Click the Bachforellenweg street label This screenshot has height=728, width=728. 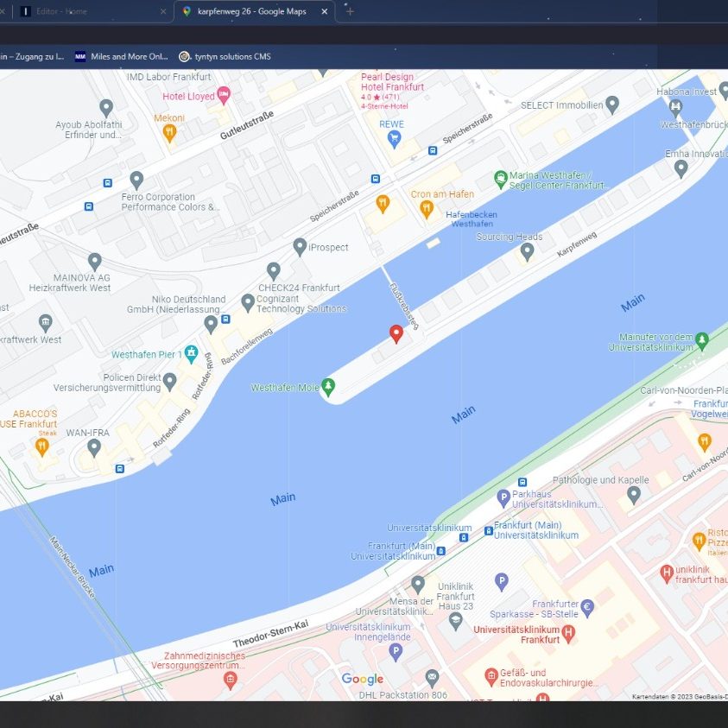click(246, 346)
